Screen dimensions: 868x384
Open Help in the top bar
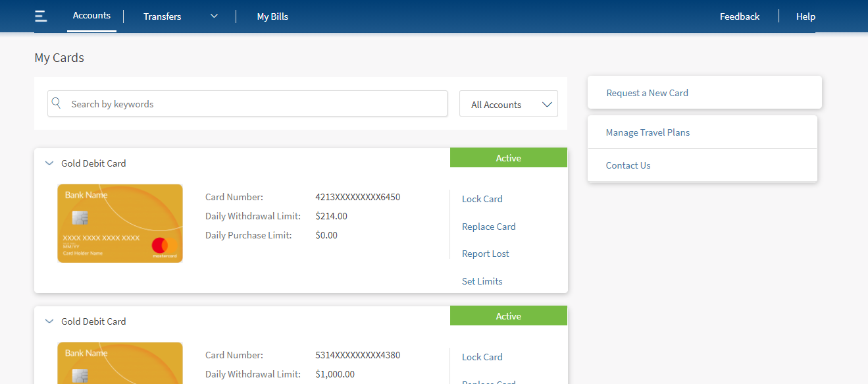point(805,16)
